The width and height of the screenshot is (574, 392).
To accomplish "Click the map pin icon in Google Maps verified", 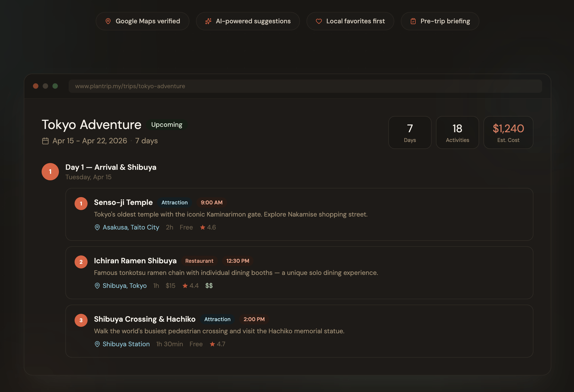I will coord(108,21).
